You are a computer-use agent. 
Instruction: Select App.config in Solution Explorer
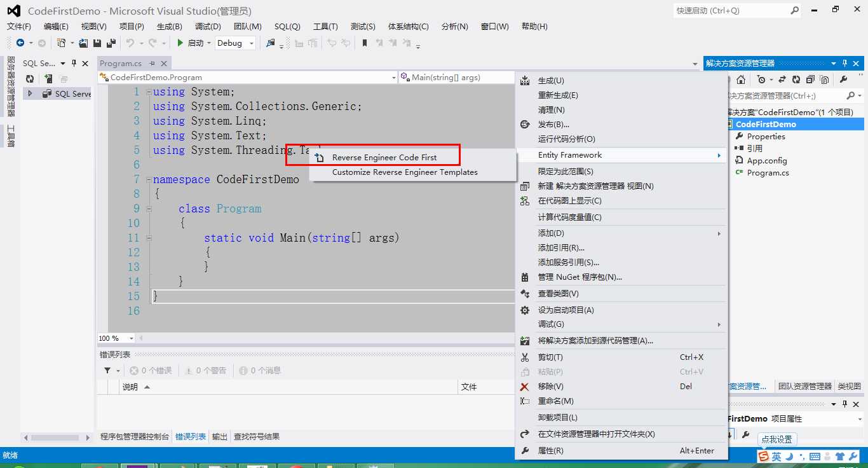click(767, 161)
